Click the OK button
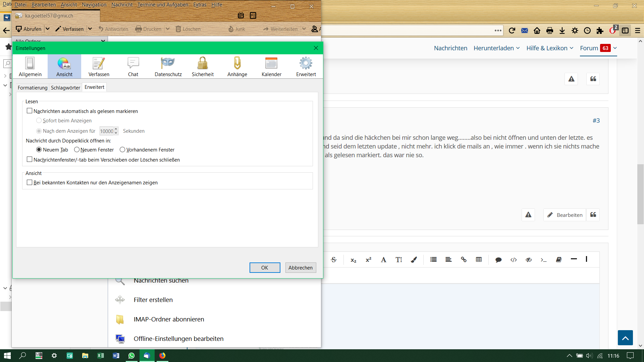Image resolution: width=644 pixels, height=362 pixels. pyautogui.click(x=265, y=267)
